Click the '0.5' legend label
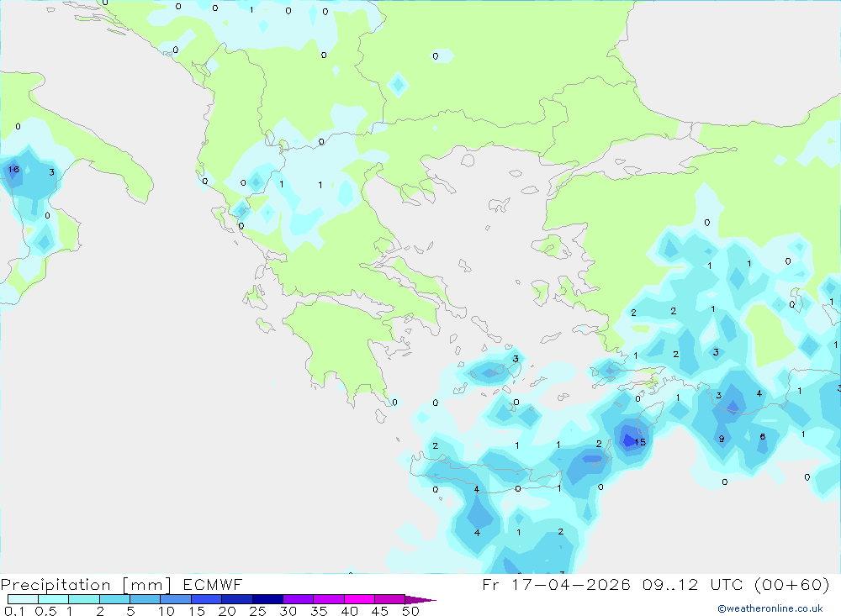Screen dimensions: 841x616 [45, 611]
